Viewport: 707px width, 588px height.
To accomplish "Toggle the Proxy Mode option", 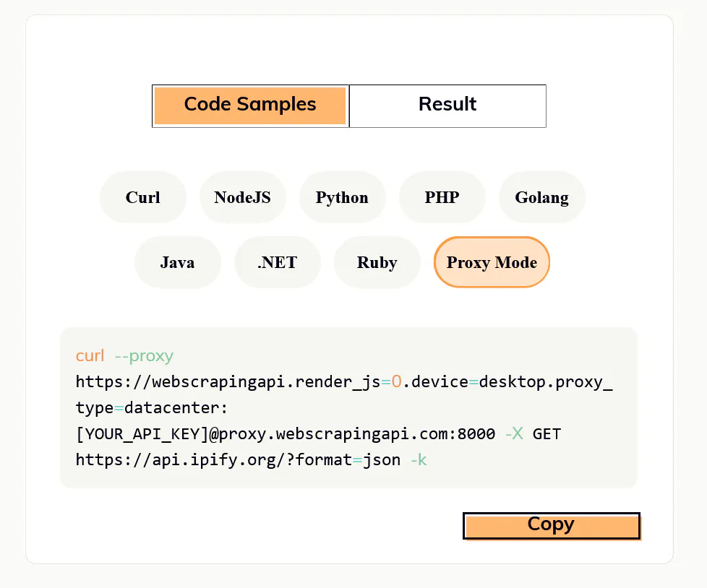I will [491, 262].
